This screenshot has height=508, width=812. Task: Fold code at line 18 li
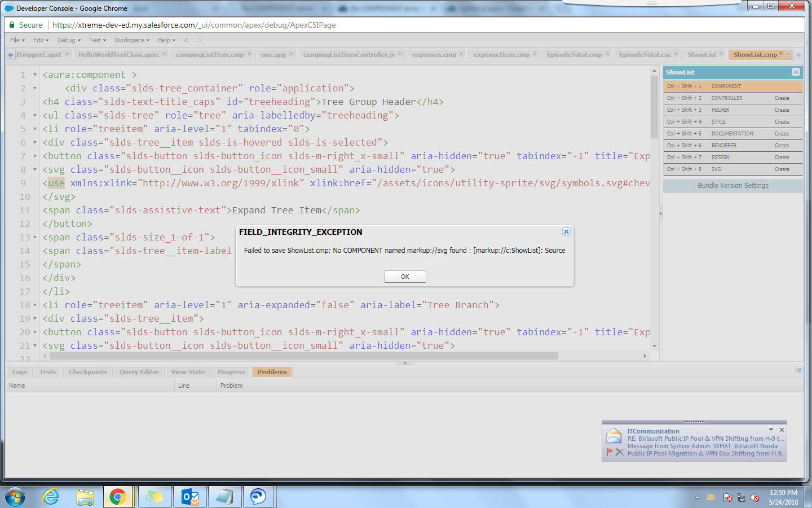[35, 305]
